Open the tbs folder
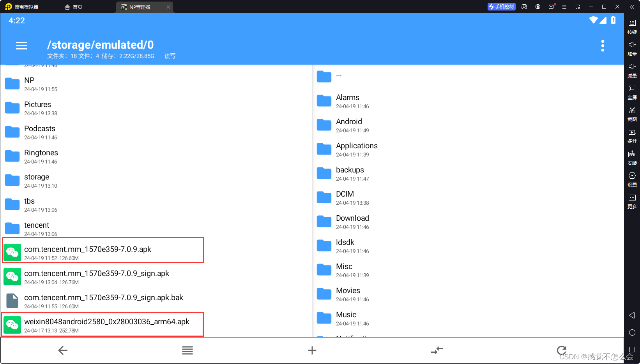 point(156,205)
